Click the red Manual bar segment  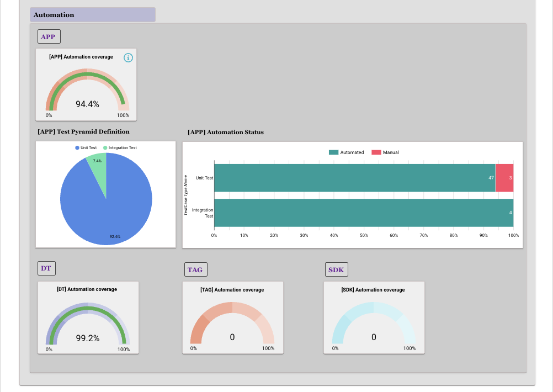[x=504, y=178]
